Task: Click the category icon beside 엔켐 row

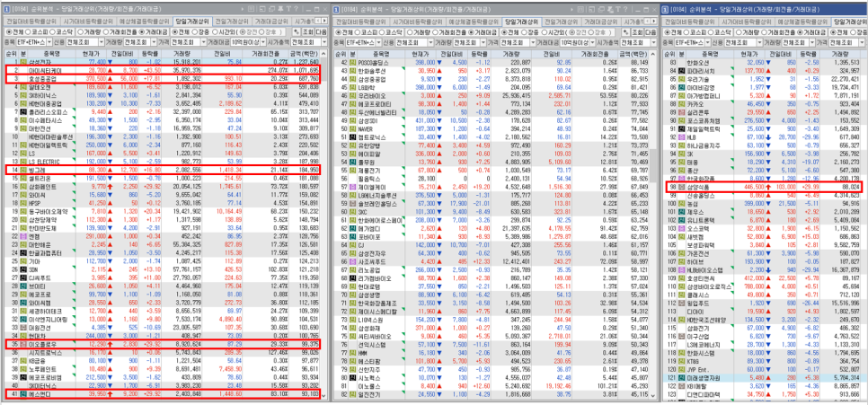Action: coord(23,235)
